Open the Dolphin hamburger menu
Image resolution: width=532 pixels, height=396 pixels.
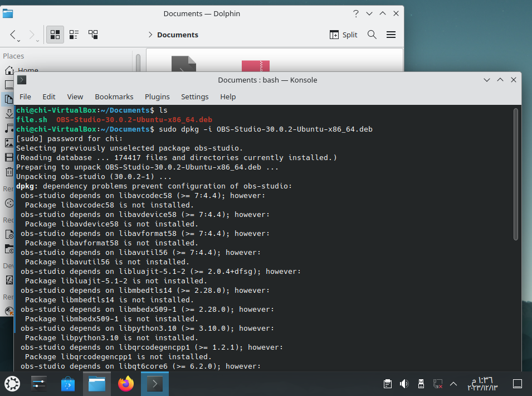click(391, 35)
